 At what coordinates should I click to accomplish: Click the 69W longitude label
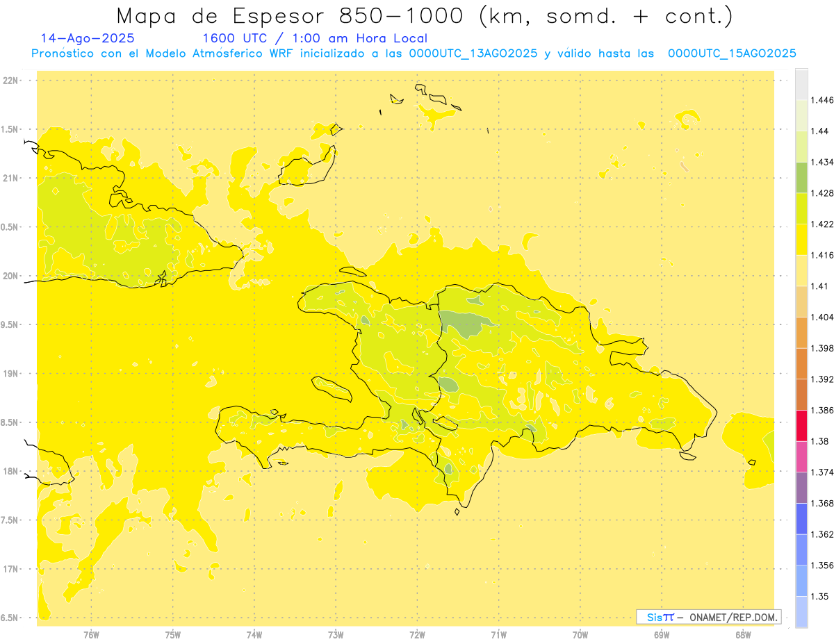pos(662,635)
